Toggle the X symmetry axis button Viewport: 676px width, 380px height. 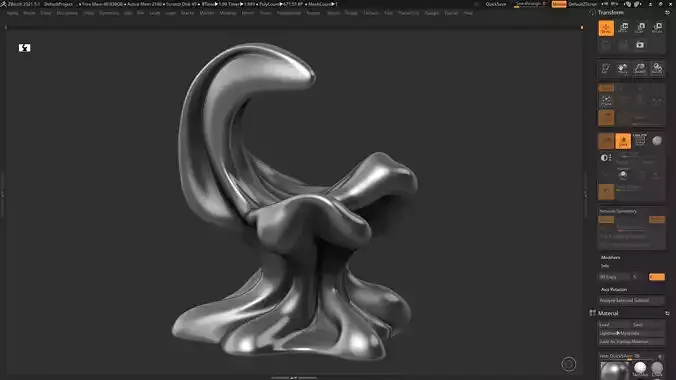606,220
